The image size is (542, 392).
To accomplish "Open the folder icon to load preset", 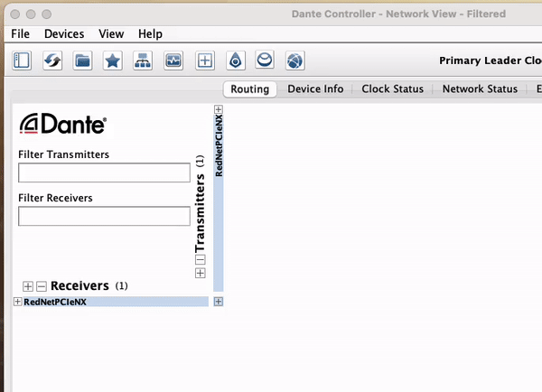I will [x=82, y=61].
